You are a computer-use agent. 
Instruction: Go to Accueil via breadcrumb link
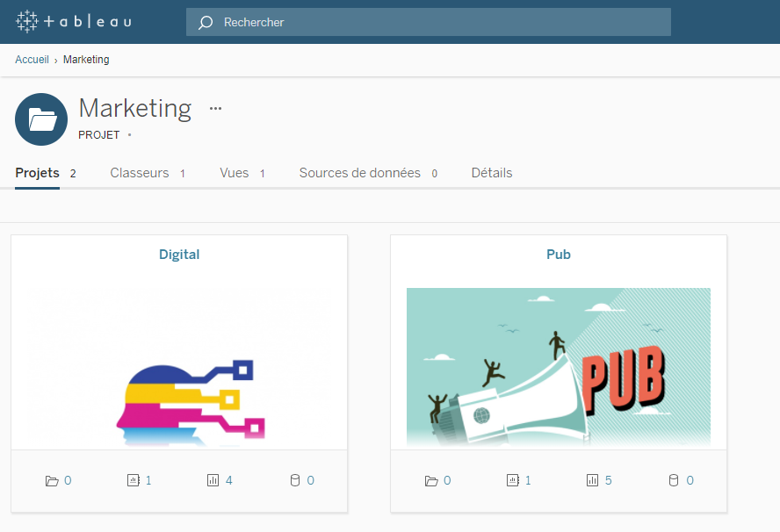[x=32, y=60]
